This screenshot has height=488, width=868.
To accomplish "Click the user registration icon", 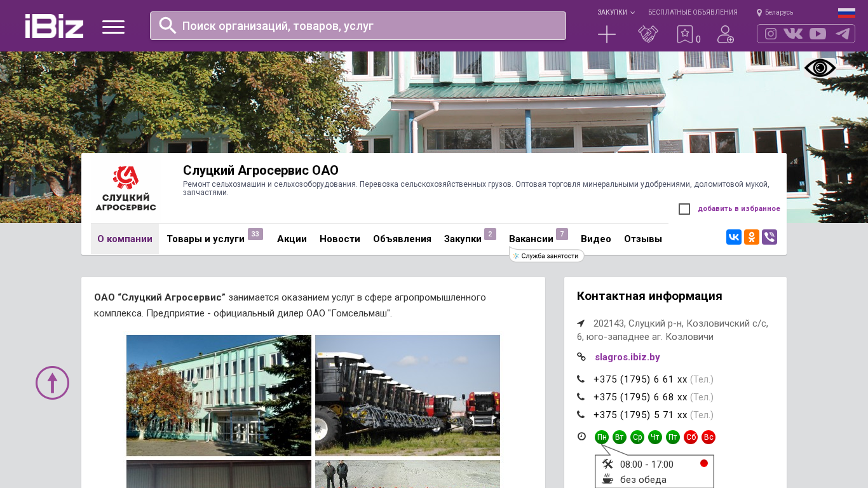I will [x=725, y=34].
